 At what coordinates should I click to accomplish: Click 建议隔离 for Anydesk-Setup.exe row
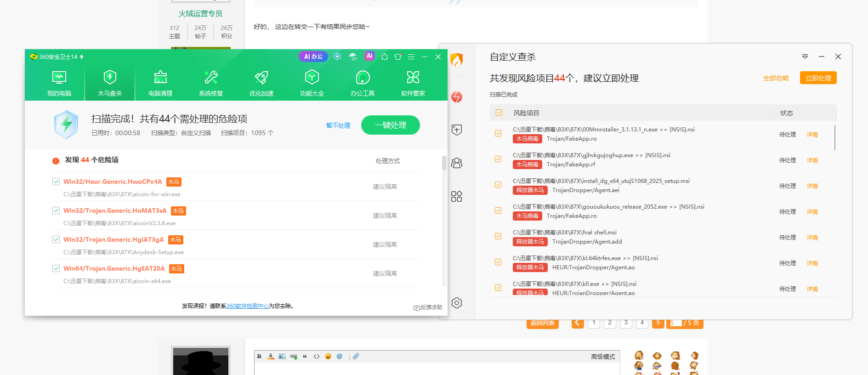[385, 244]
